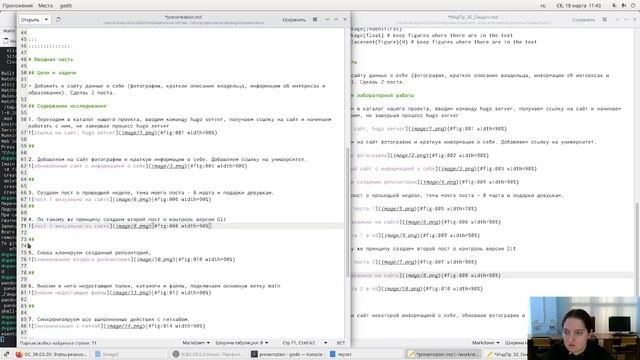Click the show desktop icon in taskbar corner

[x=6, y=354]
